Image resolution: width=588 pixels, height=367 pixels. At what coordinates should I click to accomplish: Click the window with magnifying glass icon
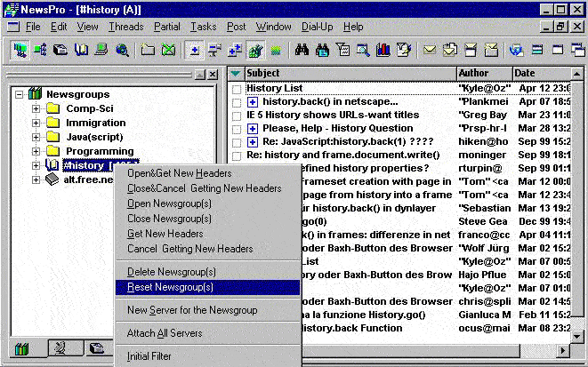point(363,50)
